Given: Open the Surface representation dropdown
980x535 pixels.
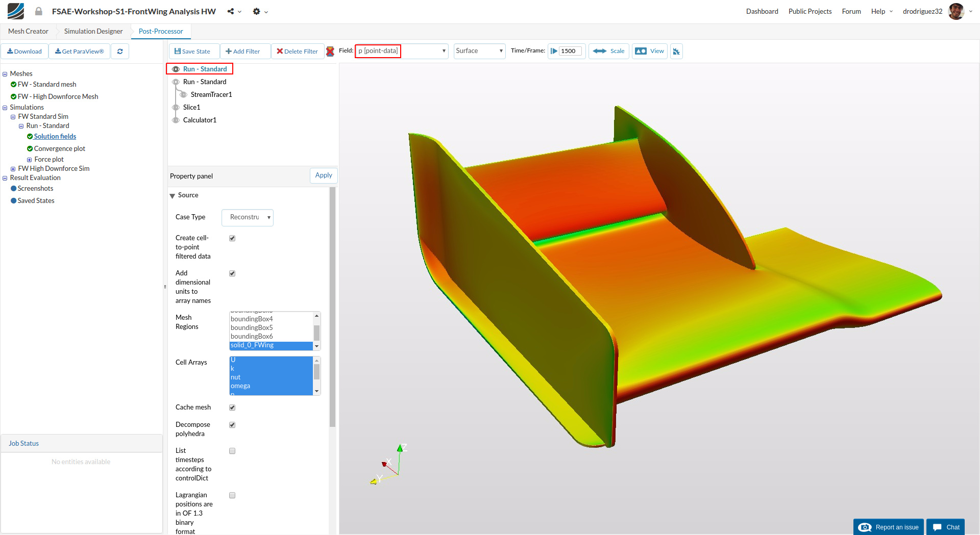Looking at the screenshot, I should coord(479,51).
